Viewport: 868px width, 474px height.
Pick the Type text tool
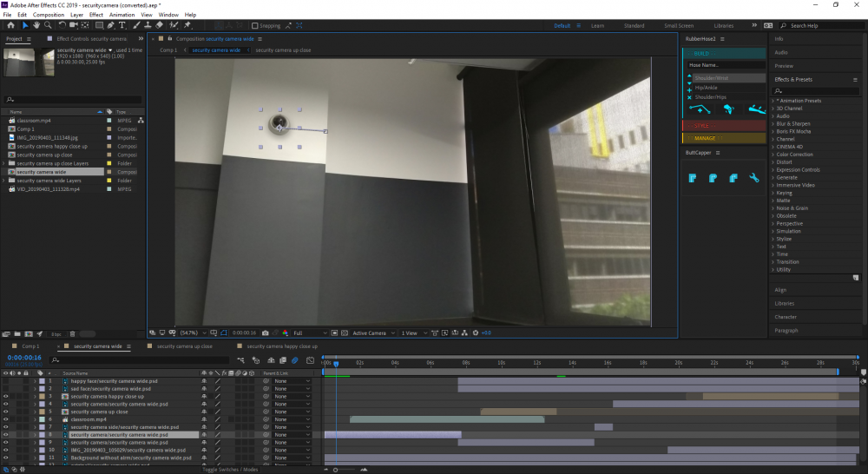[x=123, y=25]
